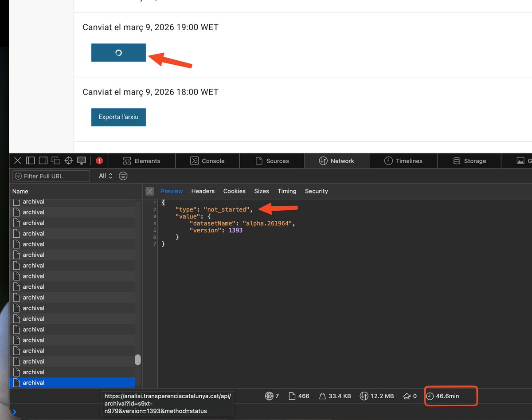Image resolution: width=532 pixels, height=420 pixels.
Task: View the request Timing tab
Action: tap(287, 191)
